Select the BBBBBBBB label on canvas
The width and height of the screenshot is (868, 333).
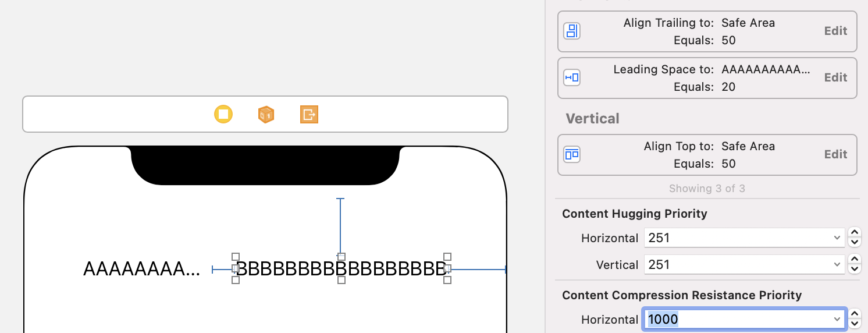(x=341, y=268)
